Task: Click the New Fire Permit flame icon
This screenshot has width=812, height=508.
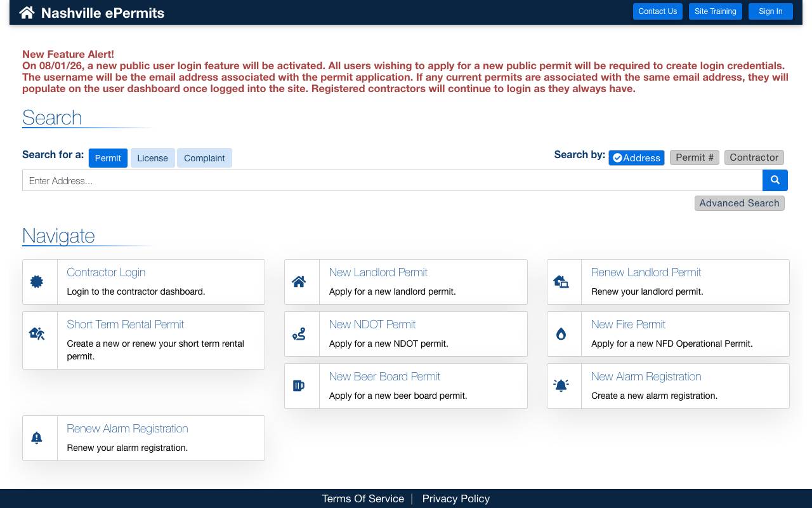Action: [x=561, y=333]
